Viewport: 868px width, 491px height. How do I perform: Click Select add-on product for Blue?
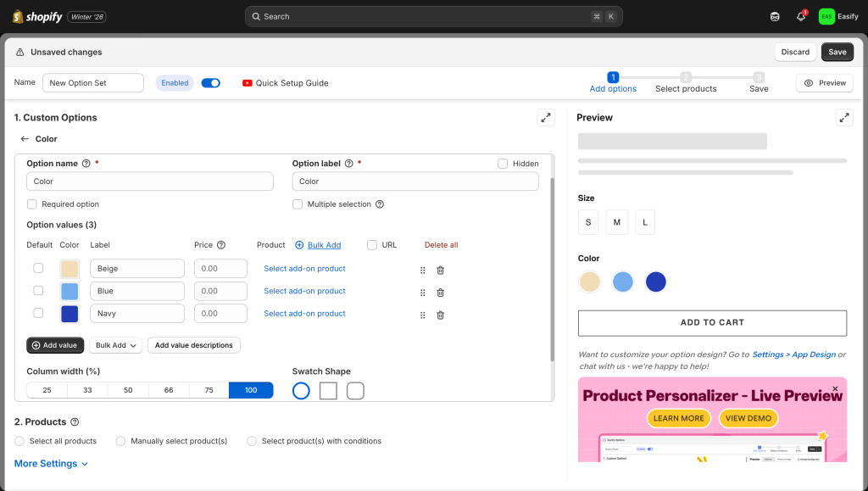[304, 291]
